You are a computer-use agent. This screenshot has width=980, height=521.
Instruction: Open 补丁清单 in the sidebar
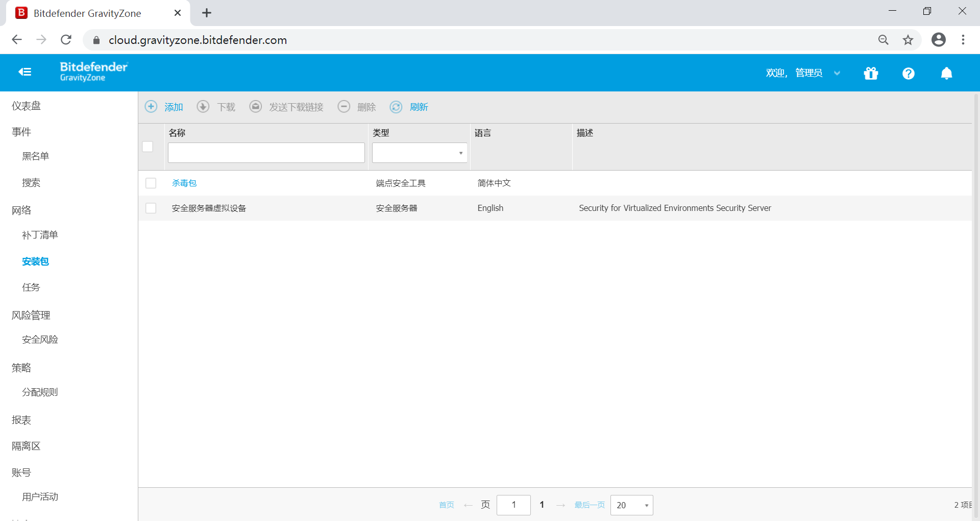click(x=40, y=235)
